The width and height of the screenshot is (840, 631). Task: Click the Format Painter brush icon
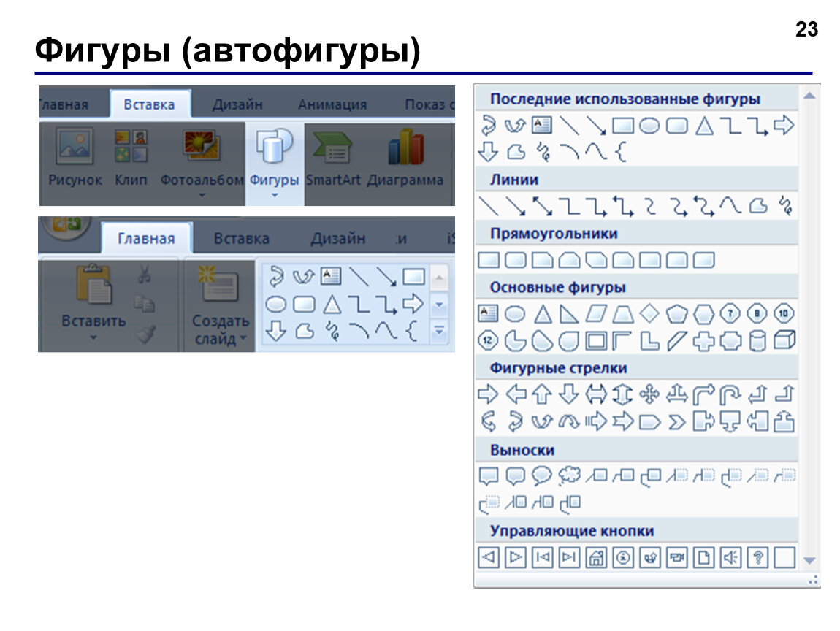(x=145, y=334)
